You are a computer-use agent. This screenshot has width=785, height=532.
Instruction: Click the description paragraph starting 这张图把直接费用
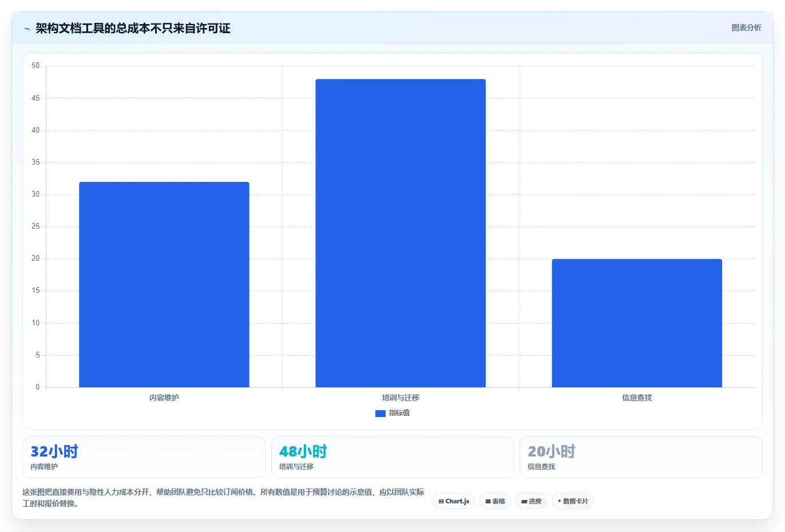(x=224, y=498)
